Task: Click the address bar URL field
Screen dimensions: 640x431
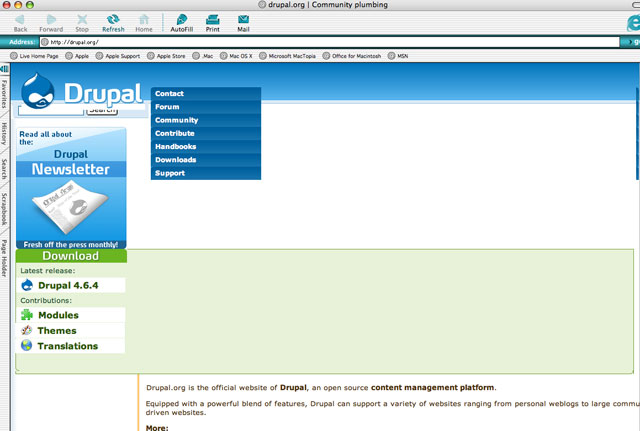Action: 329,42
